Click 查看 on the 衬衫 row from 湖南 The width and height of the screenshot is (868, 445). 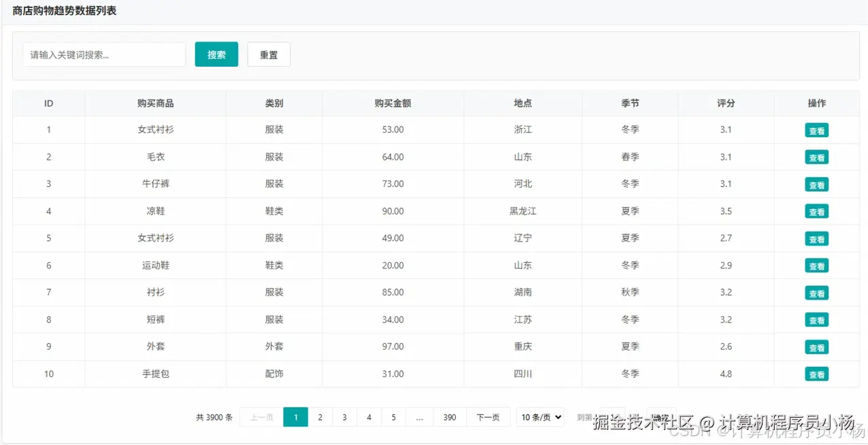click(816, 293)
